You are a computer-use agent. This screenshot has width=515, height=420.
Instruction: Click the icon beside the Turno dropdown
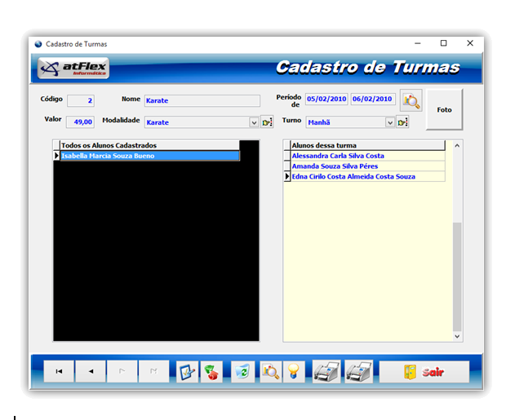pos(402,122)
